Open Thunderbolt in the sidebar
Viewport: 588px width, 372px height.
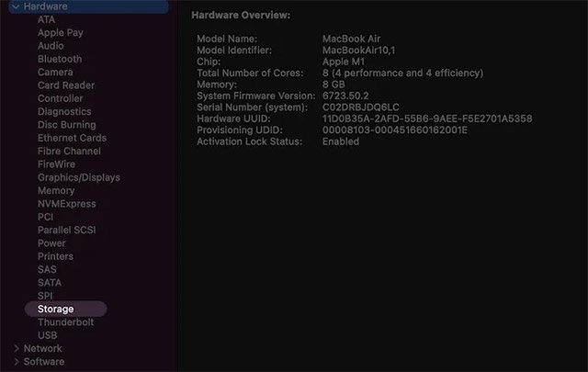pyautogui.click(x=65, y=322)
